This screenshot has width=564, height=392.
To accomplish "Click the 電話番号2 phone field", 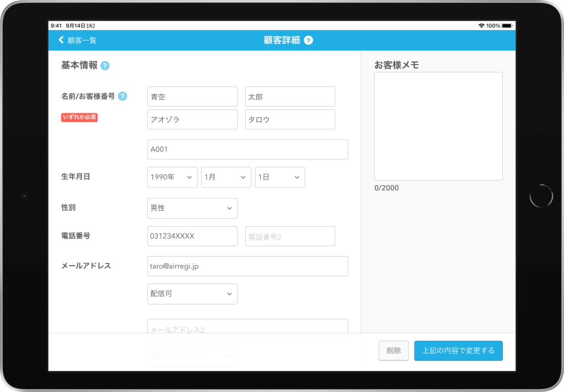I will [x=290, y=236].
